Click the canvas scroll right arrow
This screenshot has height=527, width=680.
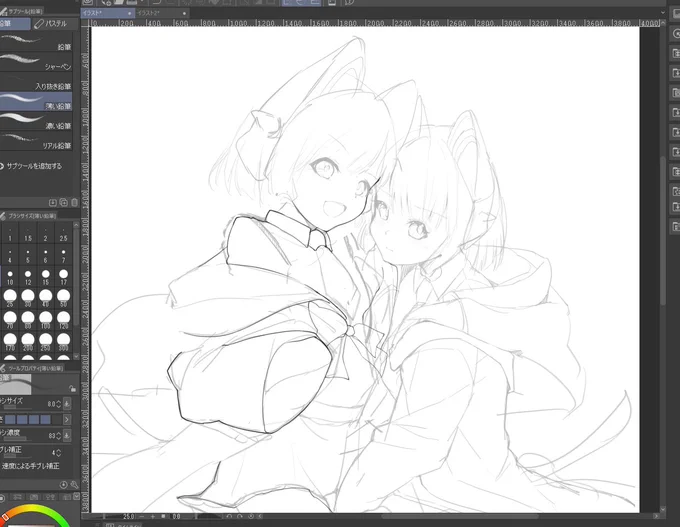click(656, 516)
